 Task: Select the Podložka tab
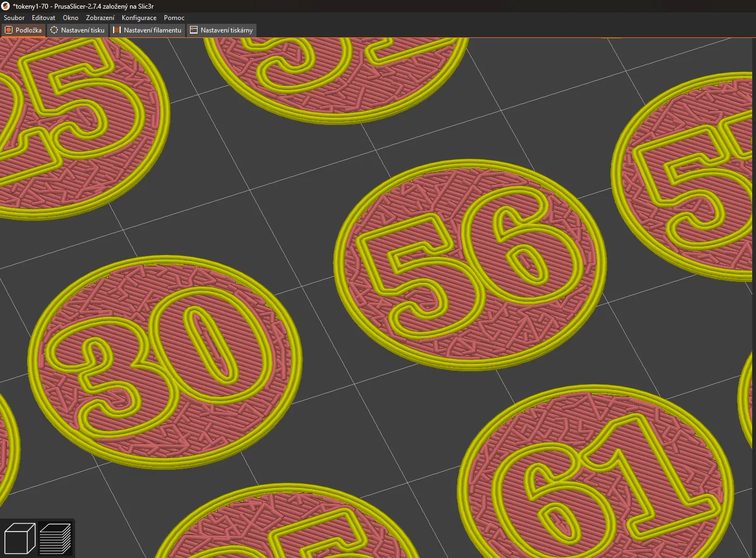(23, 30)
